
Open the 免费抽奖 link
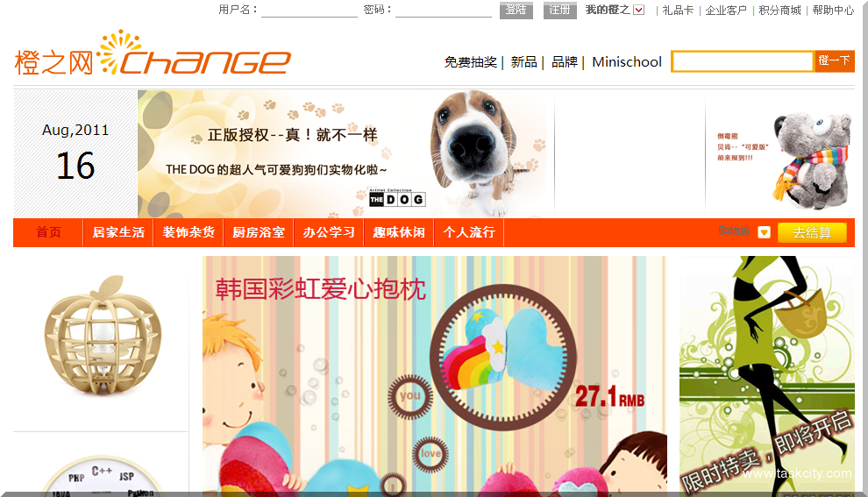tap(471, 62)
